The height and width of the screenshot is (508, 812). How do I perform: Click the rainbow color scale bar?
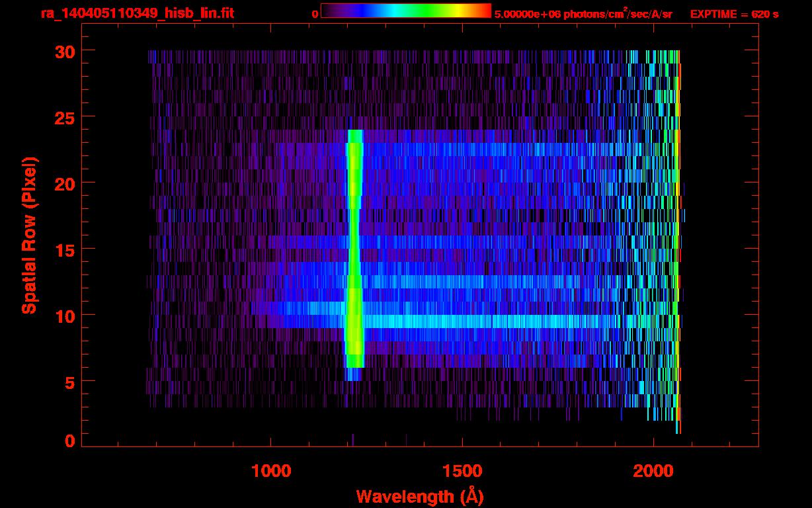tap(406, 11)
